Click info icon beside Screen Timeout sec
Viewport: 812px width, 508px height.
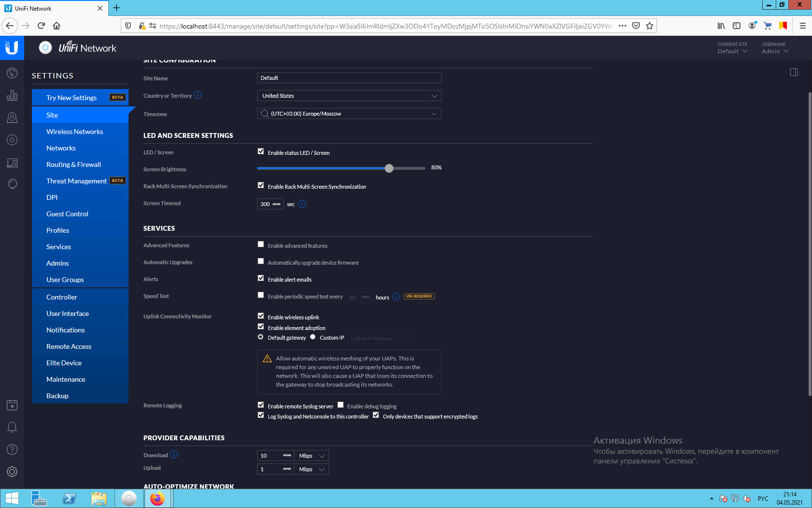pyautogui.click(x=302, y=204)
